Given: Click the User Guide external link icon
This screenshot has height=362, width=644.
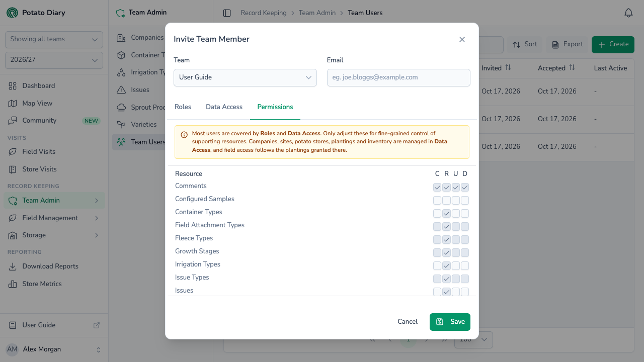Looking at the screenshot, I should pos(97,325).
